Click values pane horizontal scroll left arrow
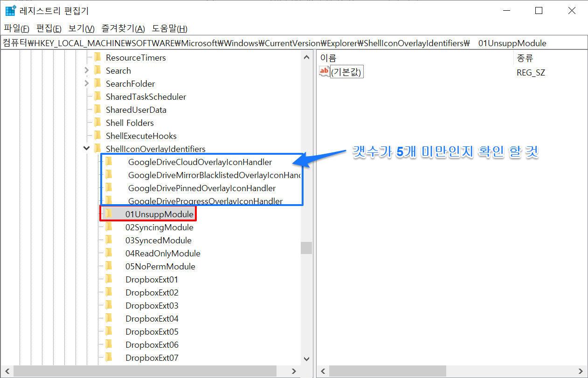 tap(323, 371)
